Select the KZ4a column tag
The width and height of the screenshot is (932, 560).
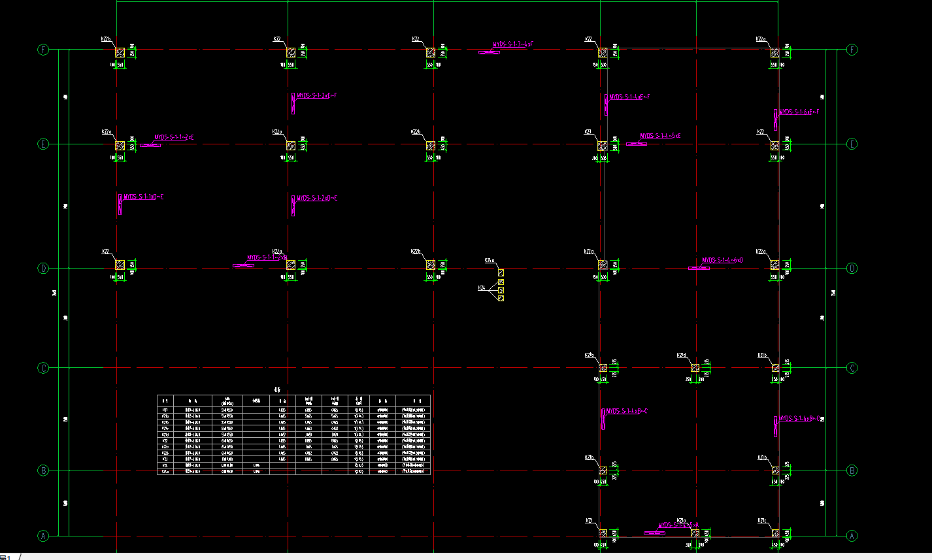[490, 261]
